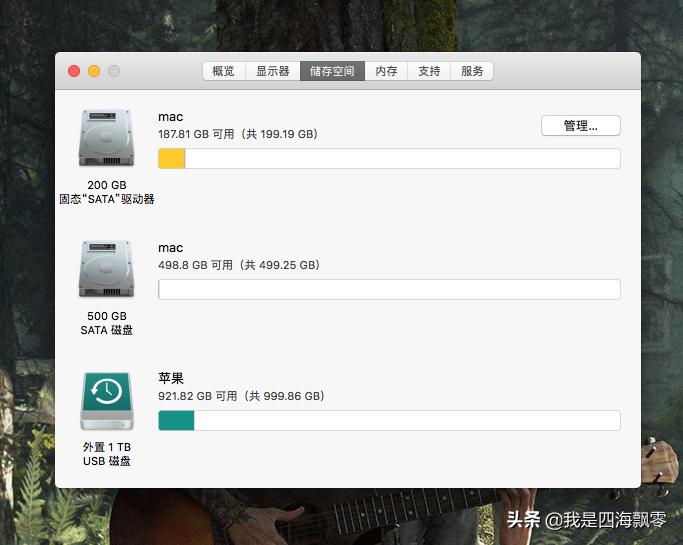Click the label 200 GB
683x545 pixels.
(x=107, y=185)
